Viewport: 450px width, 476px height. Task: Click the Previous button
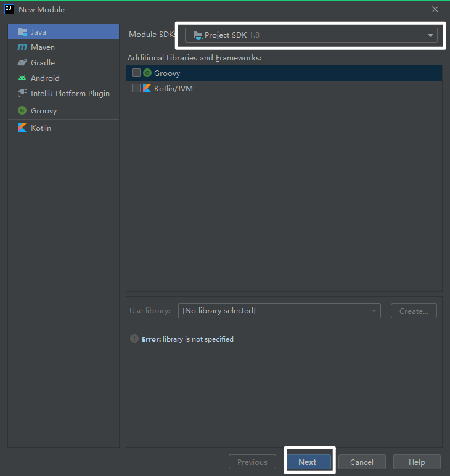pos(253,462)
